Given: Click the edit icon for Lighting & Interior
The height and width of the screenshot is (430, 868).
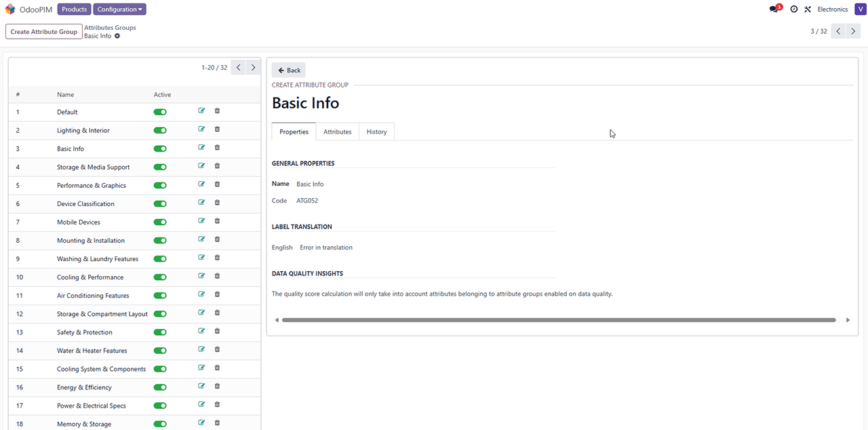Looking at the screenshot, I should pyautogui.click(x=201, y=130).
